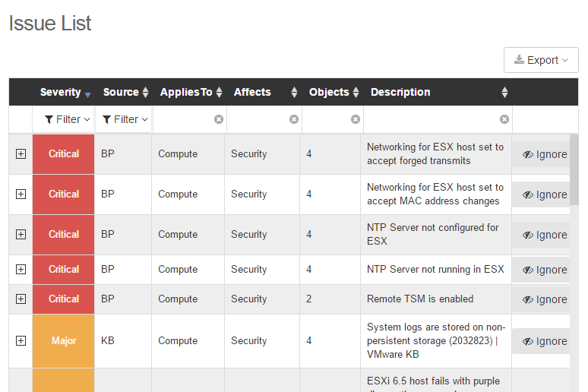
Task: Click the Applies To column header
Action: coord(186,92)
